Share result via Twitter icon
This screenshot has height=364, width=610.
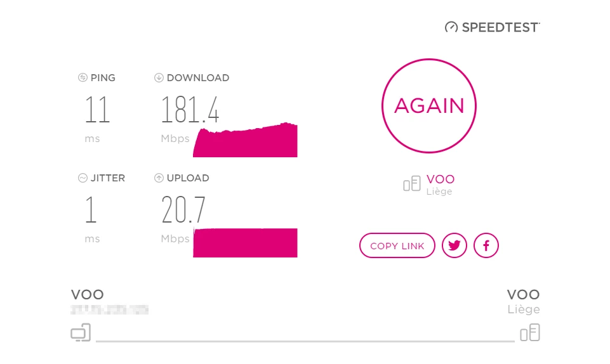pyautogui.click(x=454, y=245)
